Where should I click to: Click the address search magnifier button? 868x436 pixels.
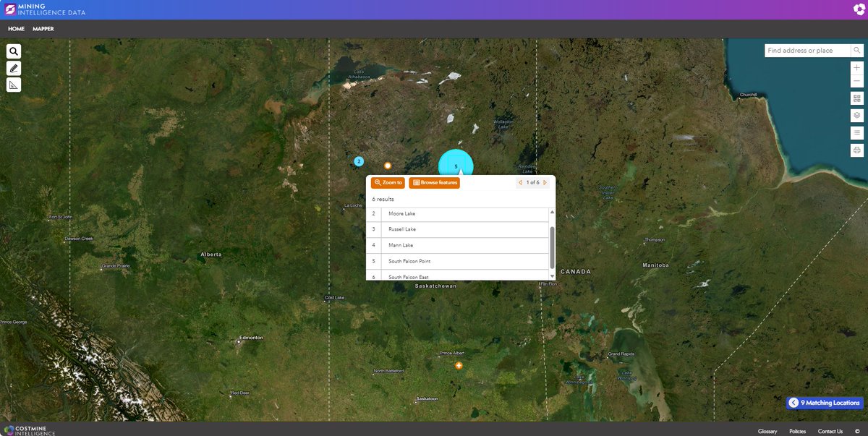[856, 51]
